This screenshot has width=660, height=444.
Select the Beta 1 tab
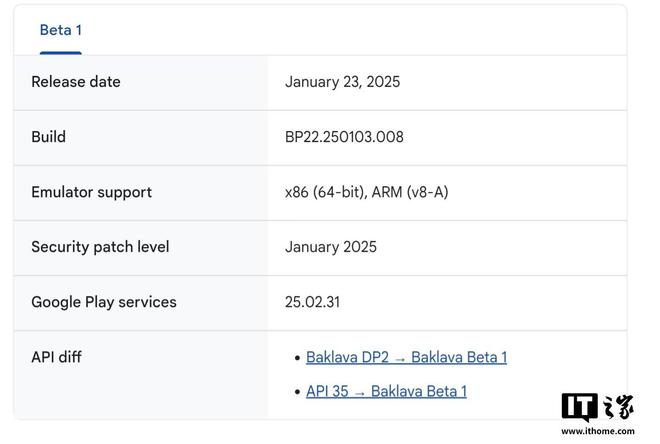(x=60, y=30)
